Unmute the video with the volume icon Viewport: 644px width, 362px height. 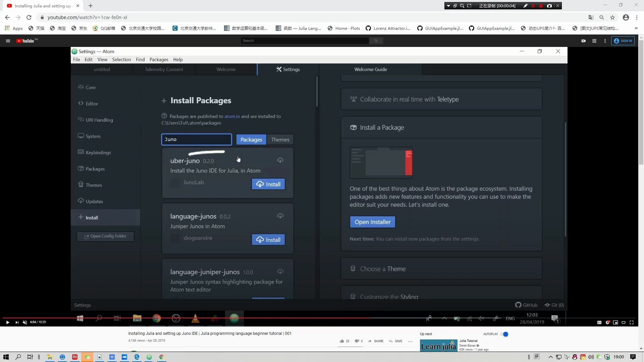24,322
